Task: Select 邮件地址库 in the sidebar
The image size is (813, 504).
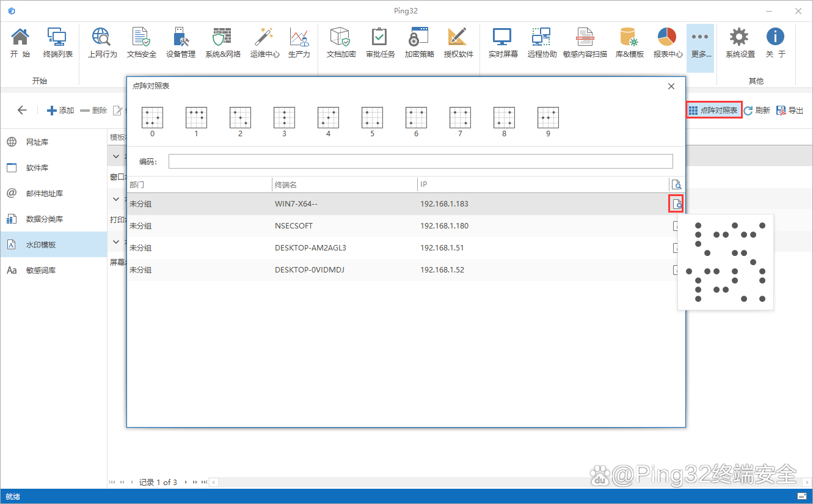Action: click(x=54, y=193)
